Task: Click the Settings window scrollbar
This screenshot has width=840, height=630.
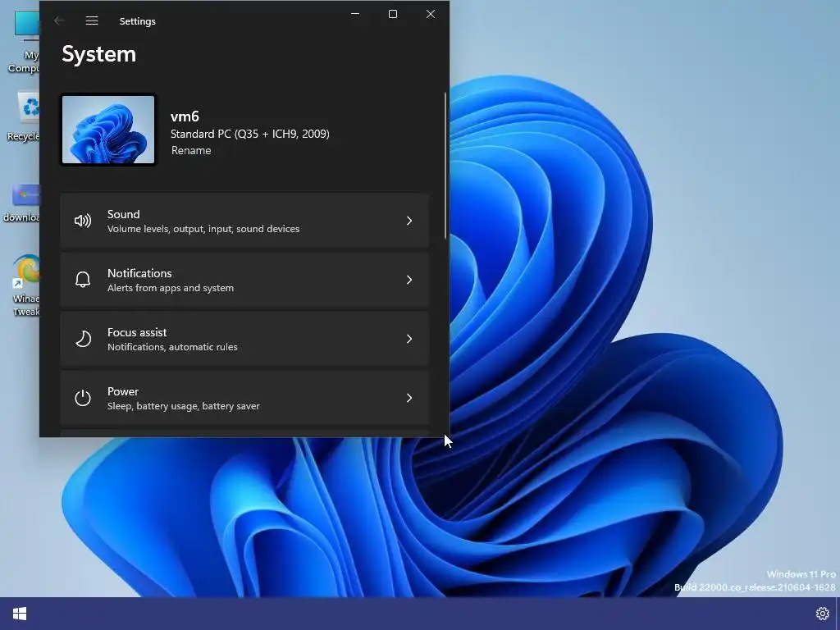Action: pos(445,166)
